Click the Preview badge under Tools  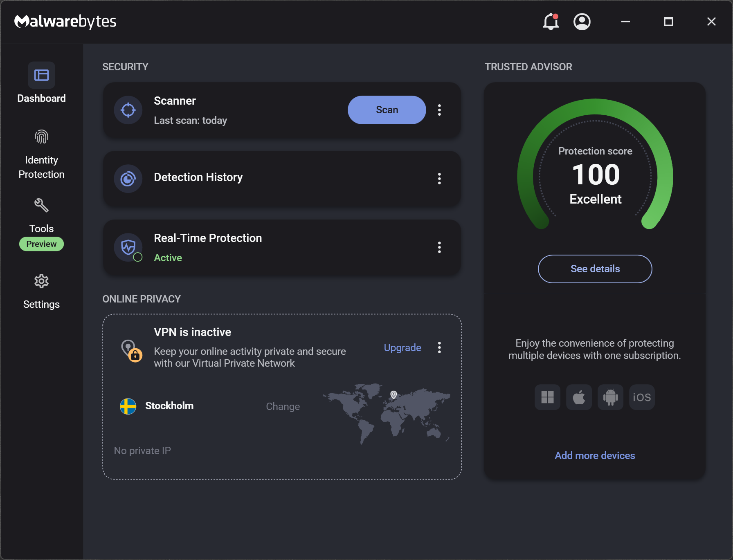(41, 244)
